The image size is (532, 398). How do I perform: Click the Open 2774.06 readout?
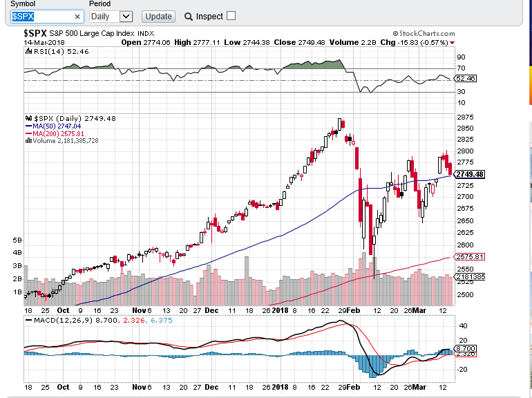tap(146, 42)
